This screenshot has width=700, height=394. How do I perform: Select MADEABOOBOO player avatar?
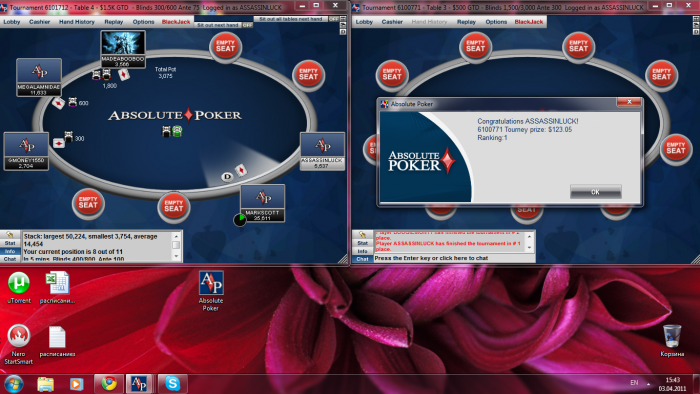(123, 44)
